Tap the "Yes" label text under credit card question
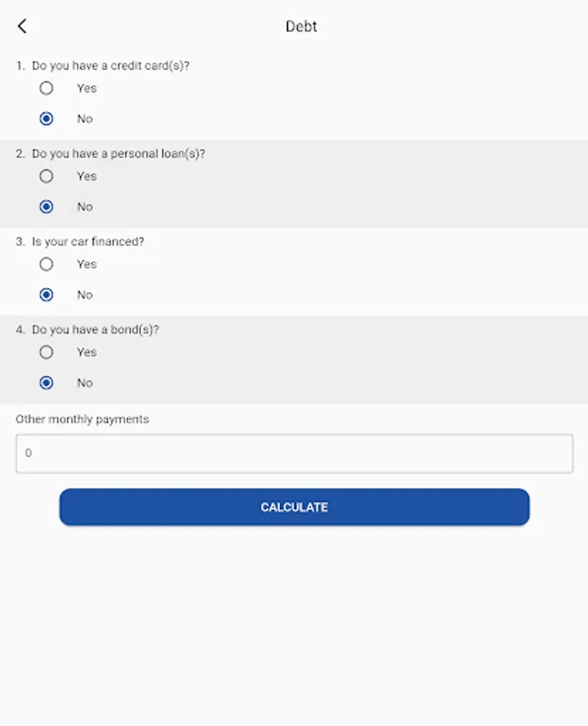The height and width of the screenshot is (726, 588). tap(86, 88)
